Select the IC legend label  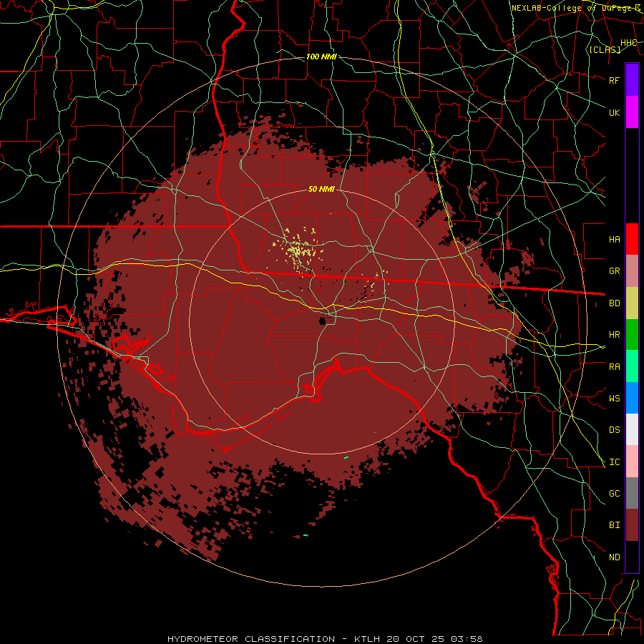[615, 462]
